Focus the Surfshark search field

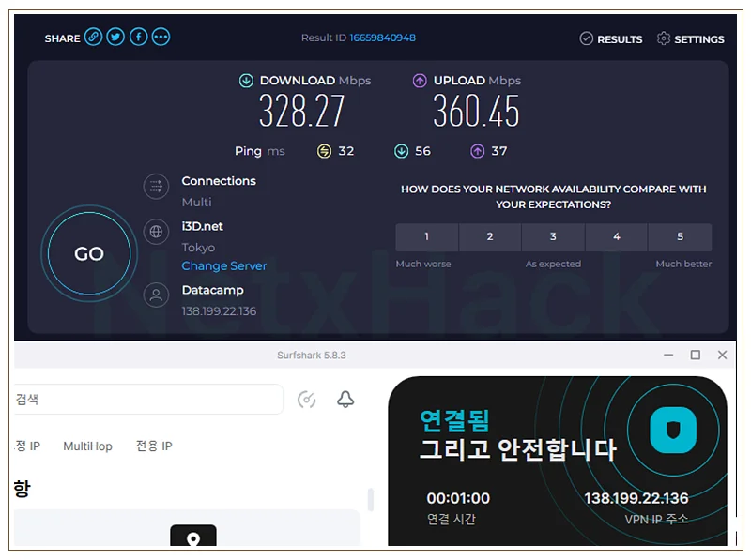148,400
